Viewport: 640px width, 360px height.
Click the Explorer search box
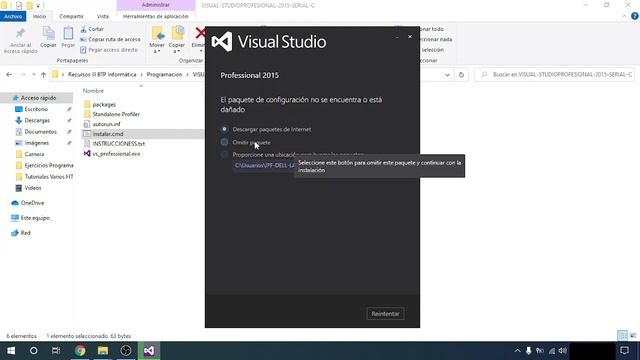[554, 75]
